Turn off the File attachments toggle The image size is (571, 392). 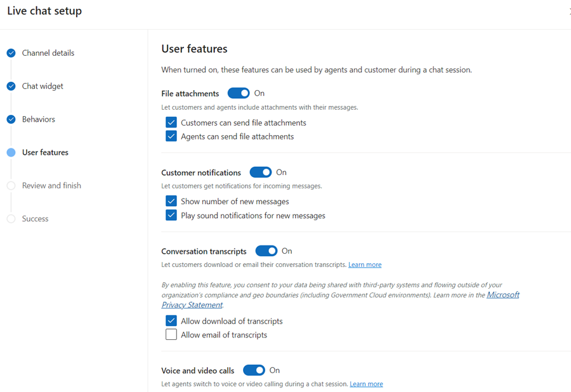point(239,93)
